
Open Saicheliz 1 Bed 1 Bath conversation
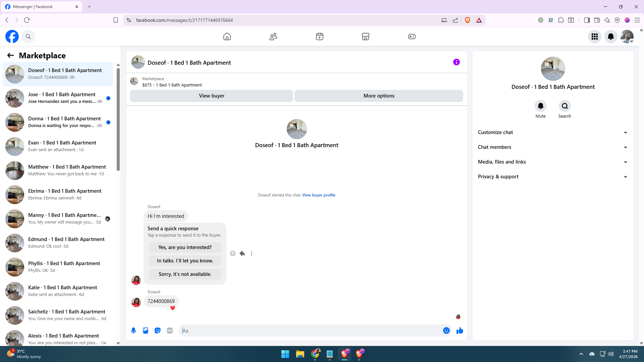(58, 315)
